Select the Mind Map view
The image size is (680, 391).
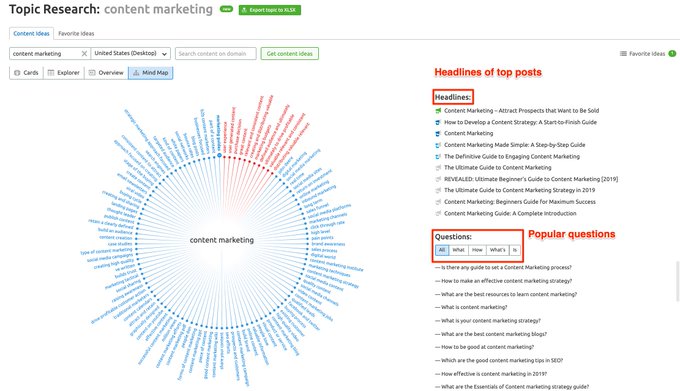click(150, 73)
